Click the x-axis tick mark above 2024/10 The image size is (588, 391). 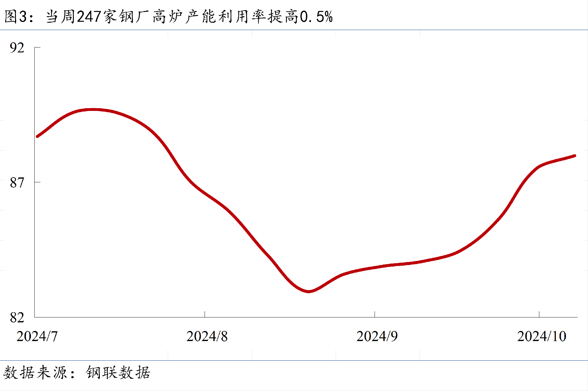[x=539, y=314]
